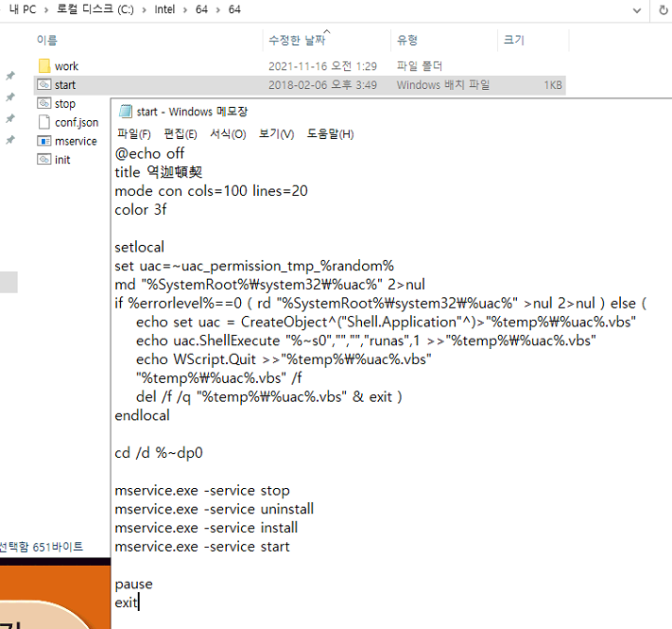Click 'echo WScript.Quit' line in Notepad
Image resolution: width=672 pixels, height=629 pixels.
pyautogui.click(x=284, y=359)
